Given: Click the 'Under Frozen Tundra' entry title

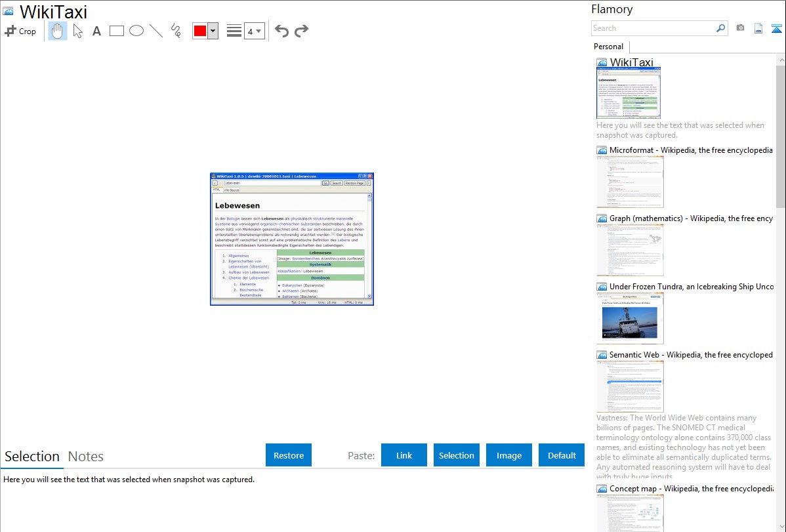Looking at the screenshot, I should point(692,286).
